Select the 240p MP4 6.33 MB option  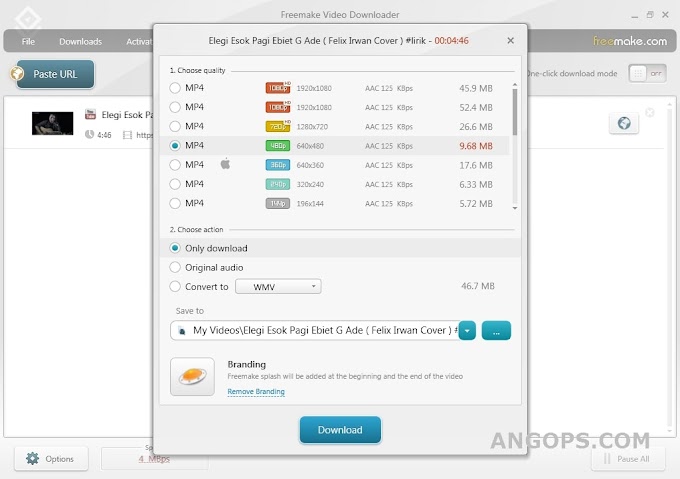click(x=175, y=184)
